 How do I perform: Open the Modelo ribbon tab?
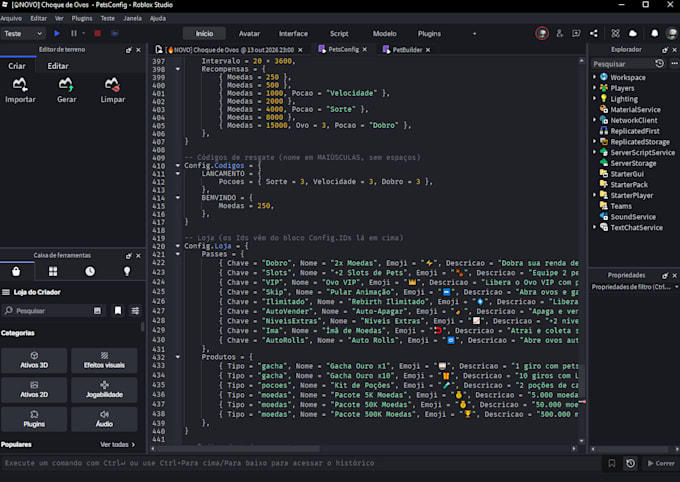[x=385, y=33]
